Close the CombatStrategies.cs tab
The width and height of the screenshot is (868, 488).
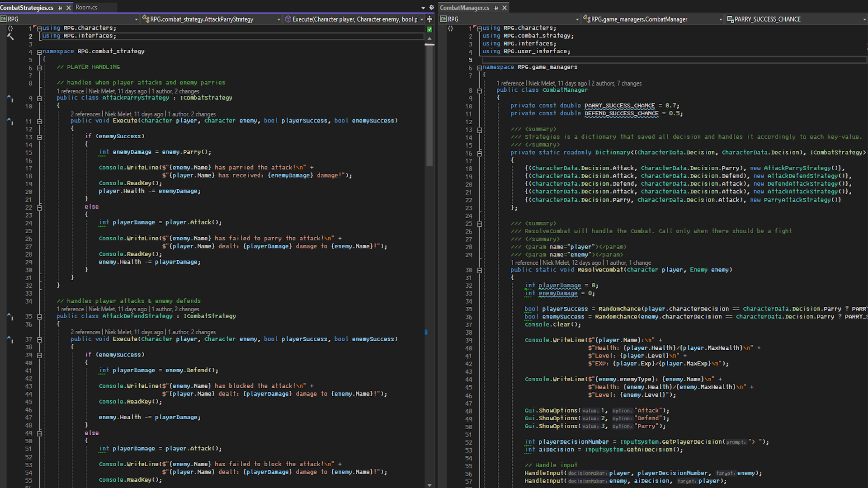click(69, 8)
